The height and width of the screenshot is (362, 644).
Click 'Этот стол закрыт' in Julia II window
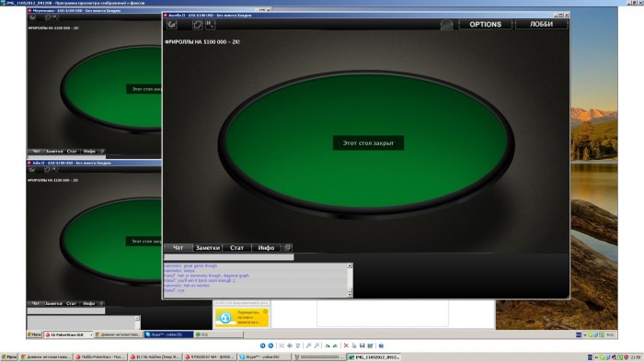pos(144,242)
